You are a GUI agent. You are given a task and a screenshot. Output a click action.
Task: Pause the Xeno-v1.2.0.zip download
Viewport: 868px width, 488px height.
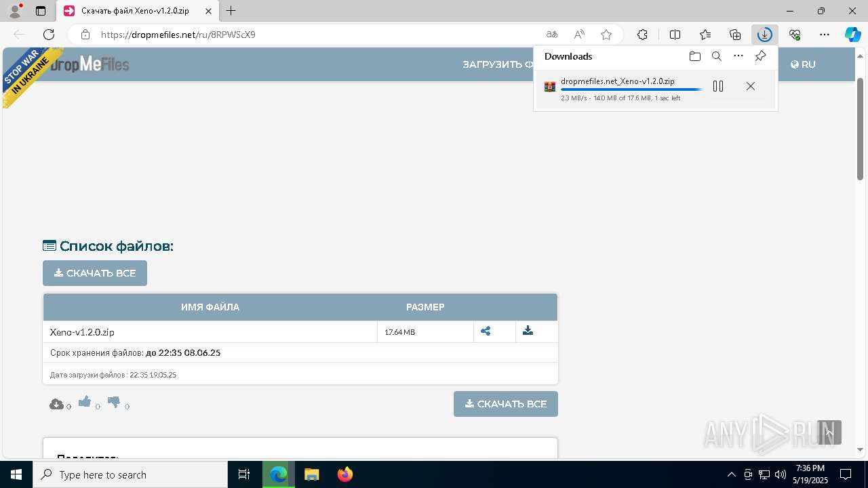pos(718,86)
